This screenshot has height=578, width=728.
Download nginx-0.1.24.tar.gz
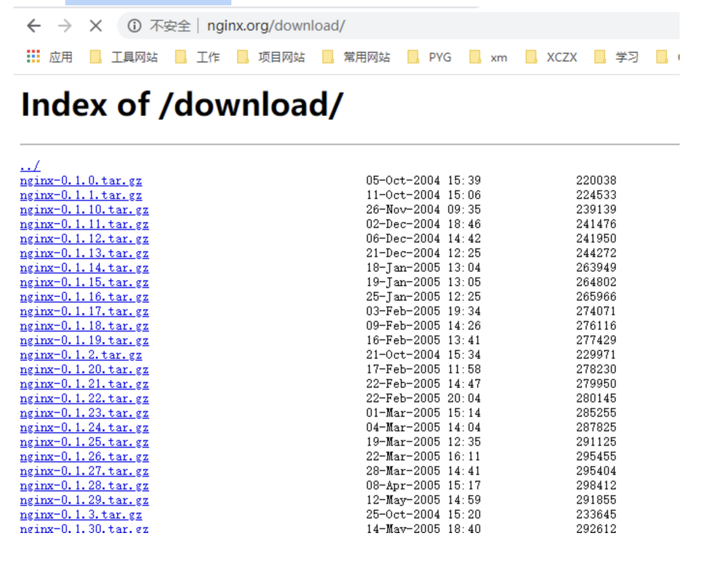coord(84,427)
